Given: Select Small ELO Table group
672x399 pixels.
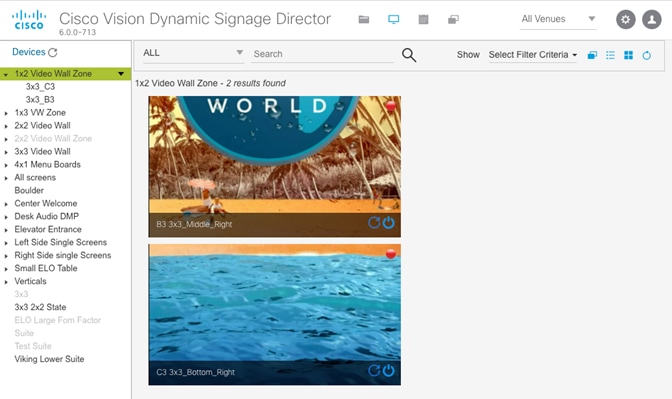Looking at the screenshot, I should tap(46, 268).
